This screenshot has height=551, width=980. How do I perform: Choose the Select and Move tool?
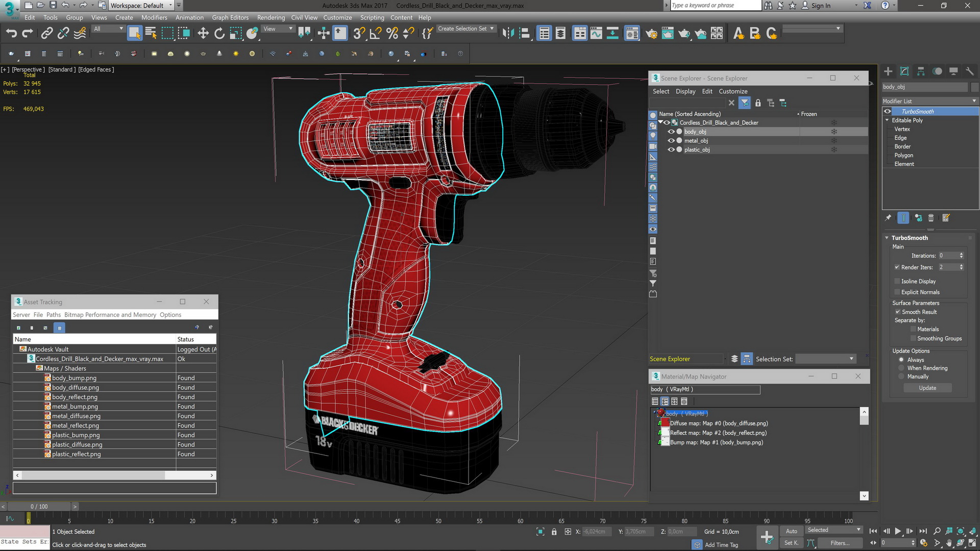(x=203, y=34)
